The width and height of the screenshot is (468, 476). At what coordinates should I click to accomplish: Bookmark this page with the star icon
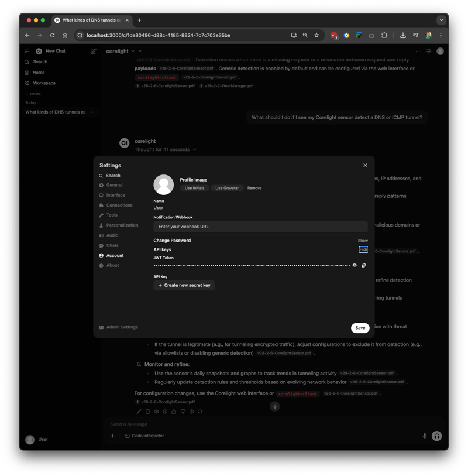pos(316,35)
